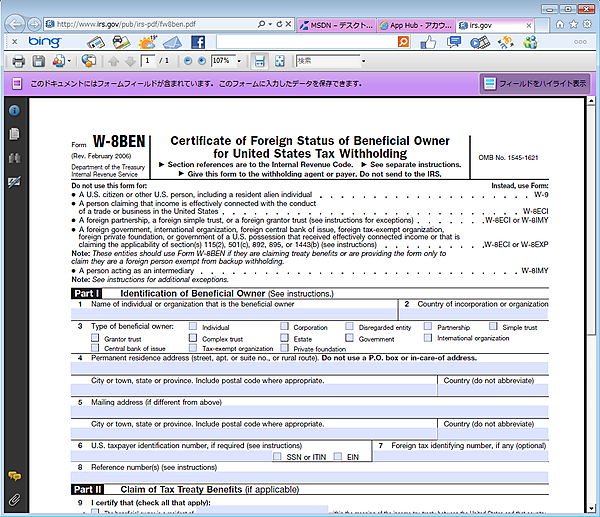Screen dimensions: 600x517
Task: Check the Disregarded entity checkbox
Action: point(349,326)
